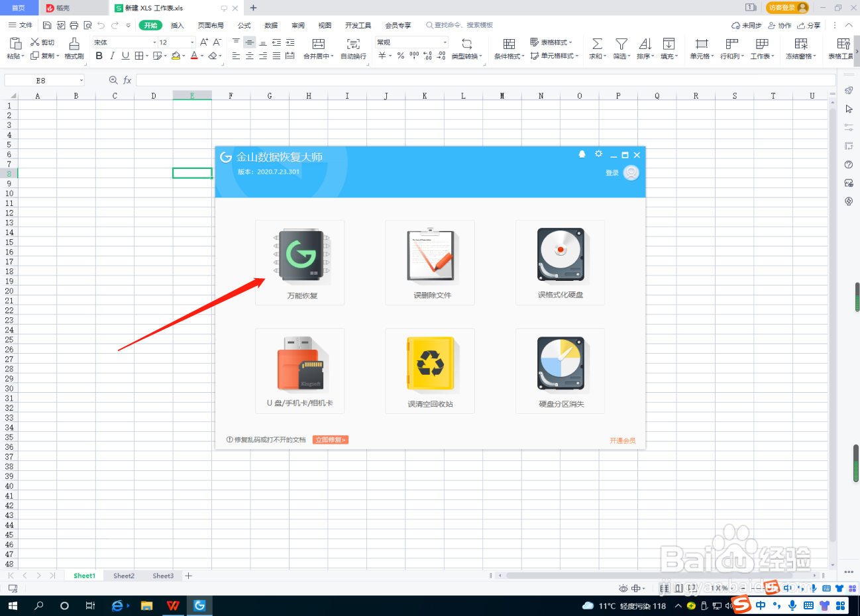The width and height of the screenshot is (860, 616).
Task: Select column header E
Action: 192,96
